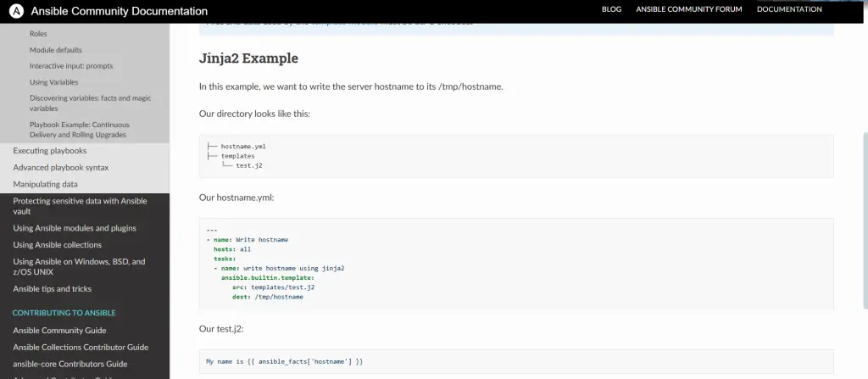Open Protecting sensitive data with Ansible vault

tap(81, 206)
